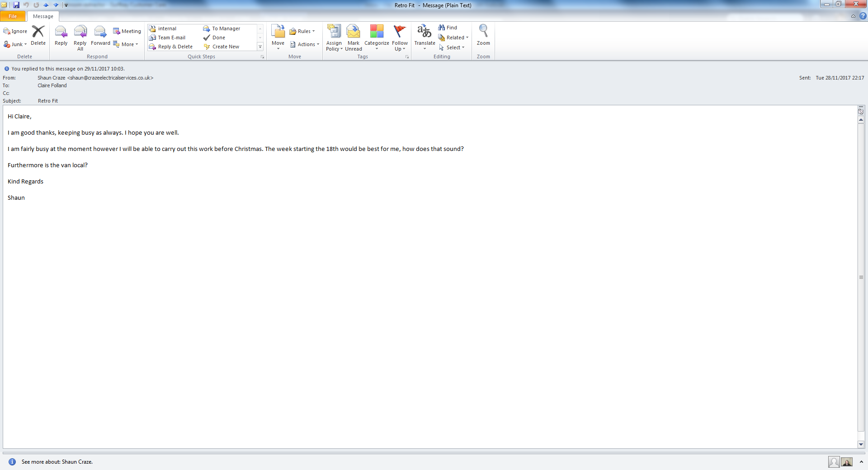Click the 'Kind Regards' line
868x470 pixels.
click(25, 181)
